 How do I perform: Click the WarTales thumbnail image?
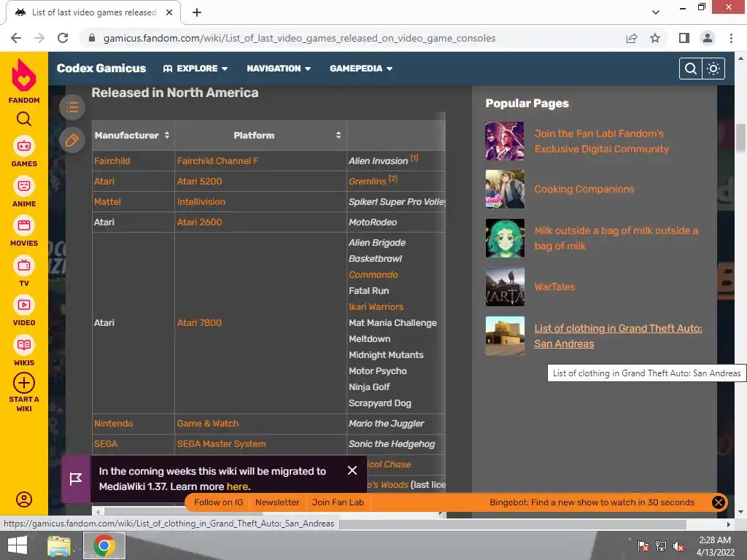505,287
